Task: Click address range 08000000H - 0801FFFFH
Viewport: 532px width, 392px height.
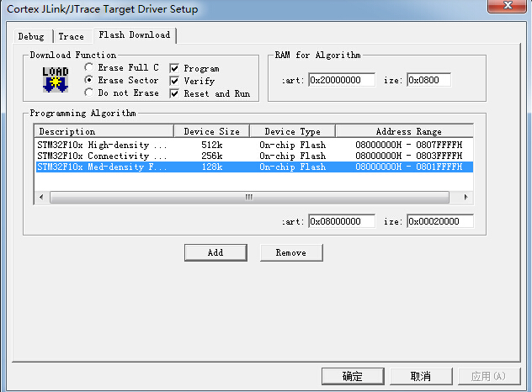Action: click(x=409, y=167)
